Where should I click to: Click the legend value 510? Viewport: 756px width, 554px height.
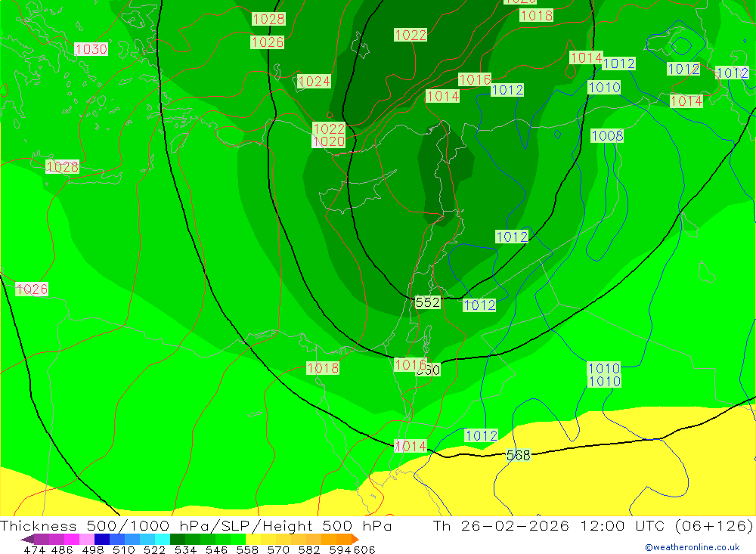123,549
